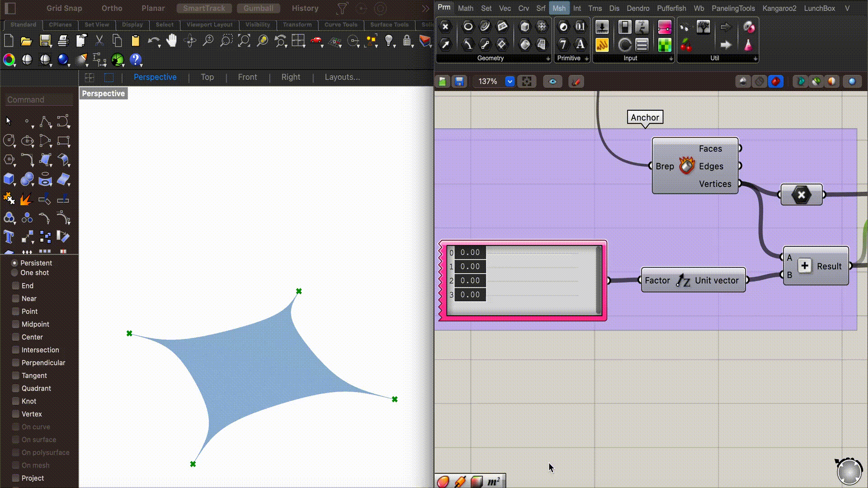
Task: Select the Polyline tool icon
Action: 45,122
